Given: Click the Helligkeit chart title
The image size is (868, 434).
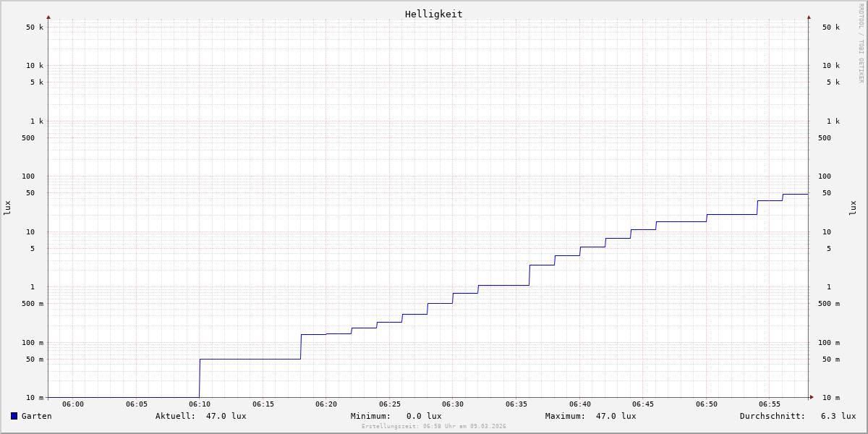Looking at the screenshot, I should [433, 14].
